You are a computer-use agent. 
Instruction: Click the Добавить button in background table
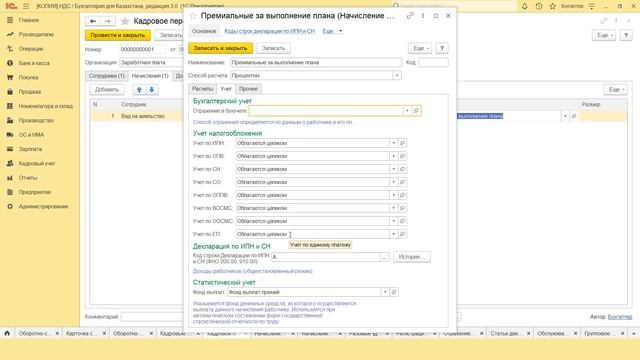coord(107,89)
